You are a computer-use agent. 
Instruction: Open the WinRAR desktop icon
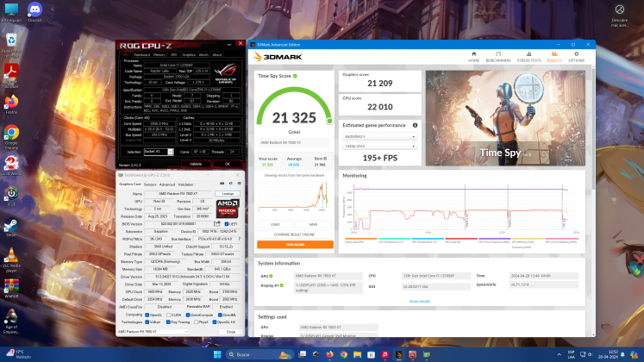[11, 289]
